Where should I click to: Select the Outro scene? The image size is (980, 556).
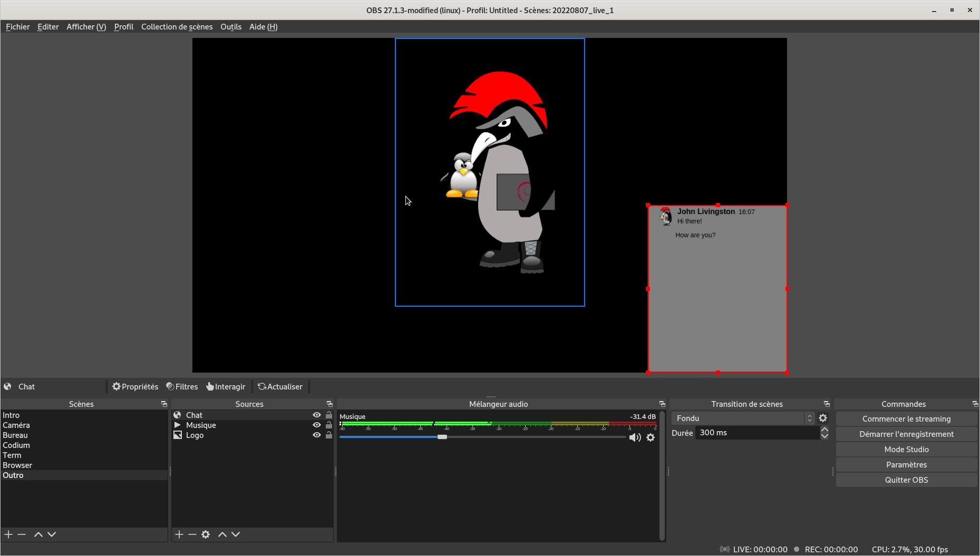[x=84, y=475]
